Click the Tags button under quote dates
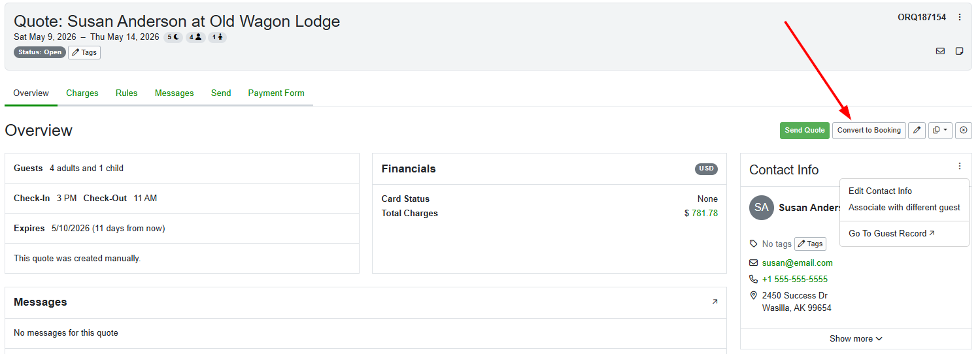This screenshot has height=354, width=980. click(84, 52)
